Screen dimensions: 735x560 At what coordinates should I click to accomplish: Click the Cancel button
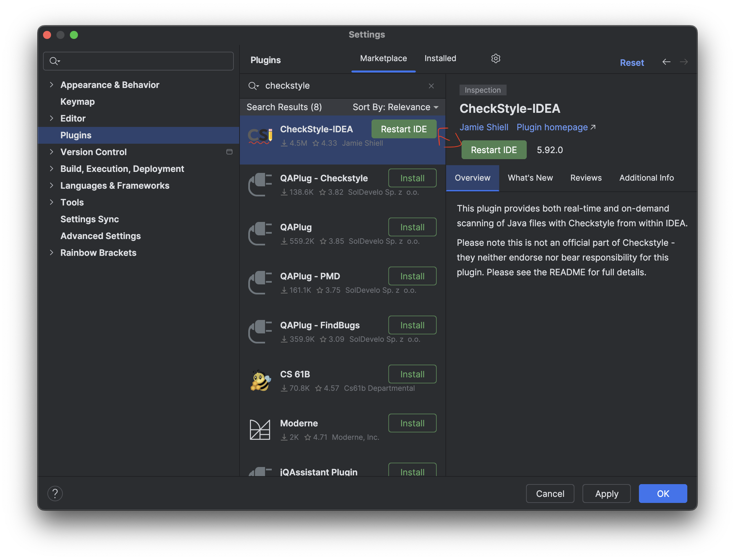tap(550, 494)
